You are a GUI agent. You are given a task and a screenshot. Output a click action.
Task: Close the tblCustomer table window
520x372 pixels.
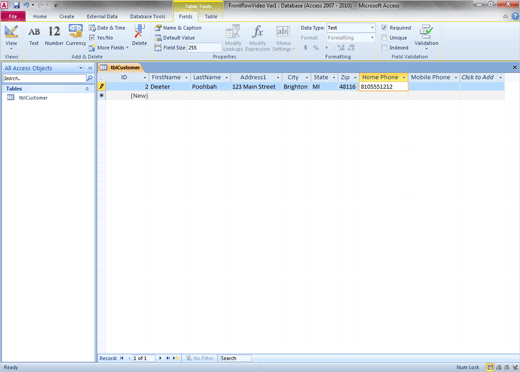[x=515, y=67]
